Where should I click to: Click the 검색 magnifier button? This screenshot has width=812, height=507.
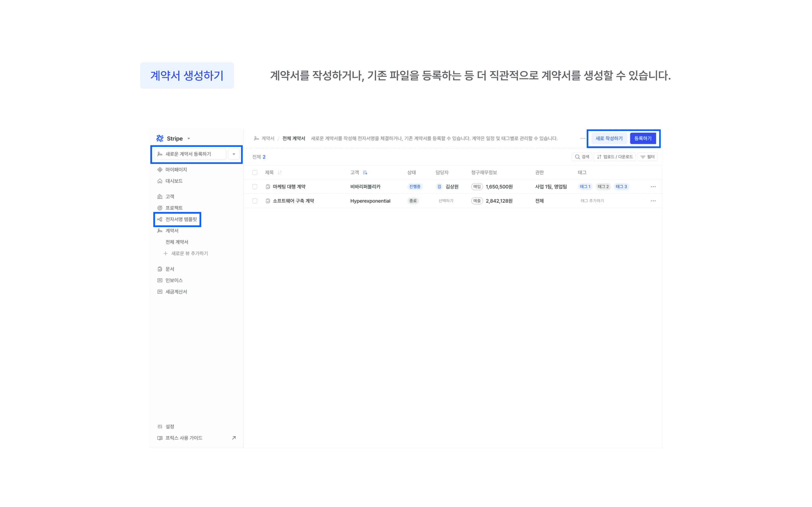tap(582, 157)
